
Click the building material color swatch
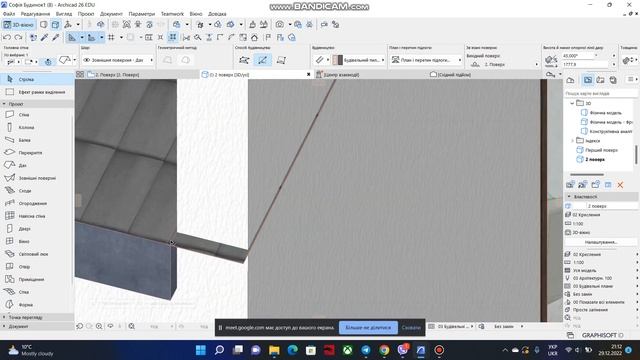pos(338,60)
